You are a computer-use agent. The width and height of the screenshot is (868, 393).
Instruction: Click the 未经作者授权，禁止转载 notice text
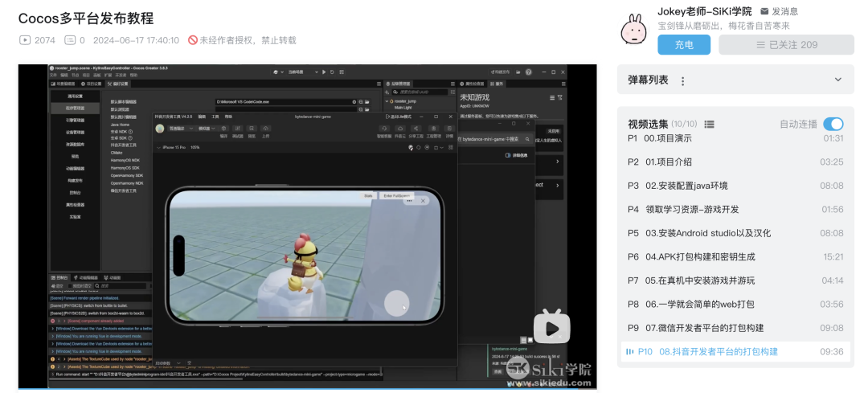[248, 40]
